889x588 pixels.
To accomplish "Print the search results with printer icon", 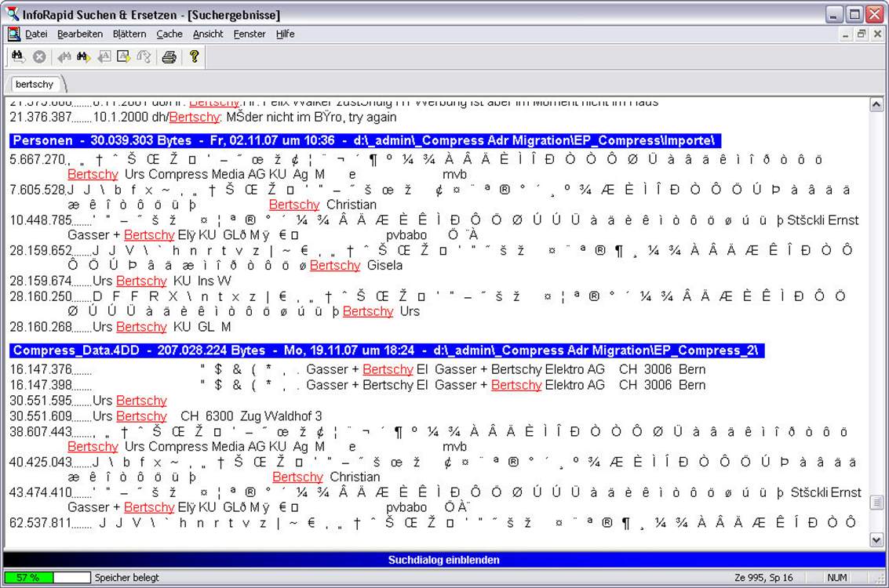I will click(x=169, y=56).
